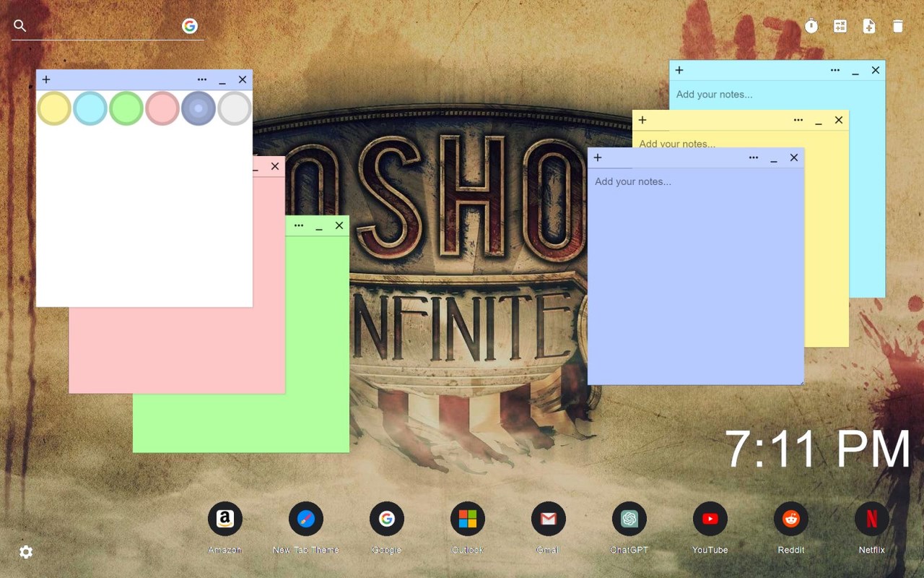The width and height of the screenshot is (924, 578).
Task: Click the trash can icon
Action: click(x=898, y=26)
